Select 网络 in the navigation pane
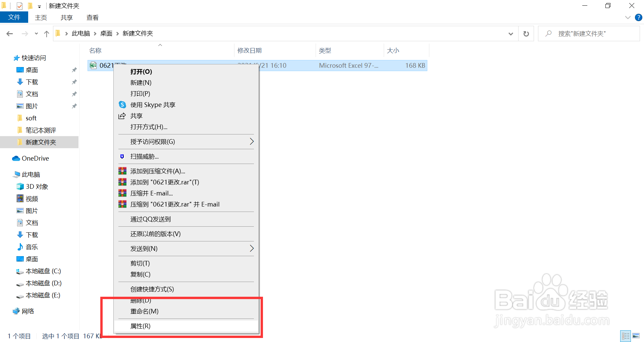The image size is (644, 342). [x=28, y=311]
